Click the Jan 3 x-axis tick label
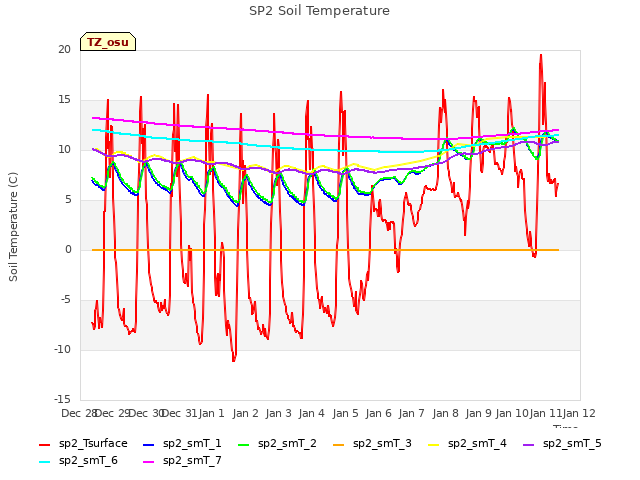Viewport: 640px width, 480px height. click(278, 413)
